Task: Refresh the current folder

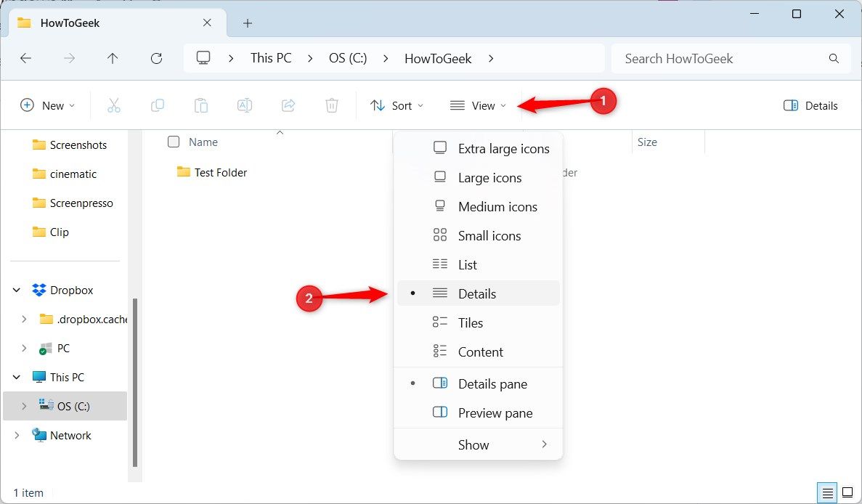Action: tap(157, 58)
